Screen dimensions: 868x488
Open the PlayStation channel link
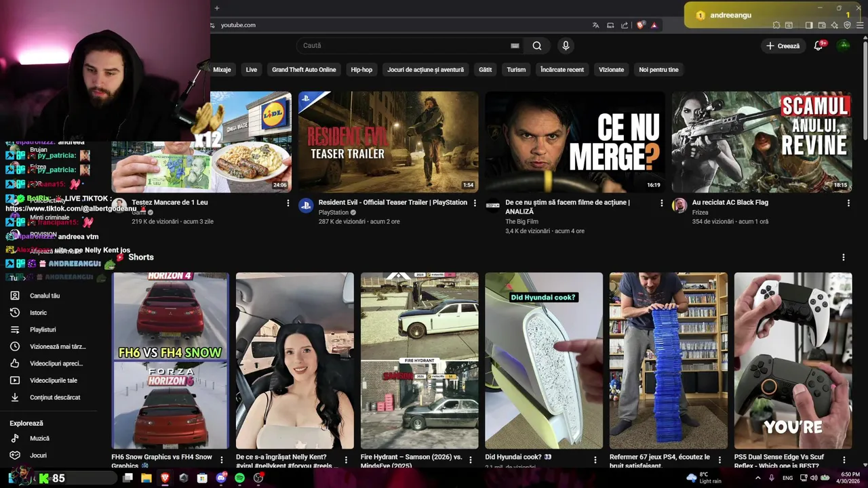[x=334, y=213]
